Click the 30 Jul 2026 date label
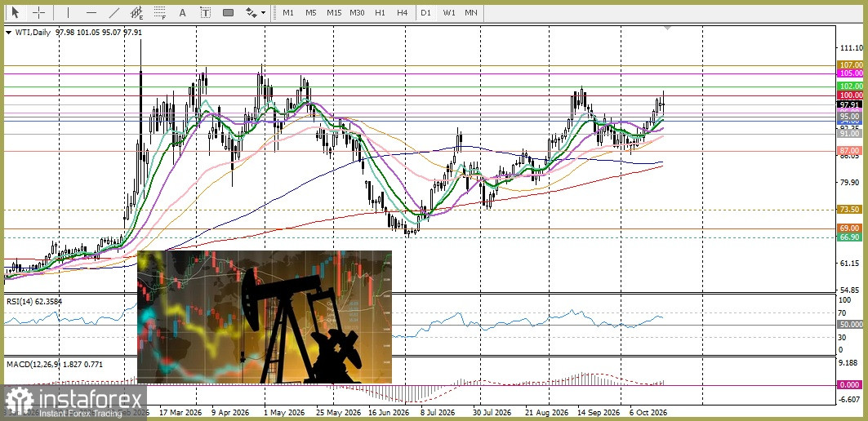 (491, 413)
